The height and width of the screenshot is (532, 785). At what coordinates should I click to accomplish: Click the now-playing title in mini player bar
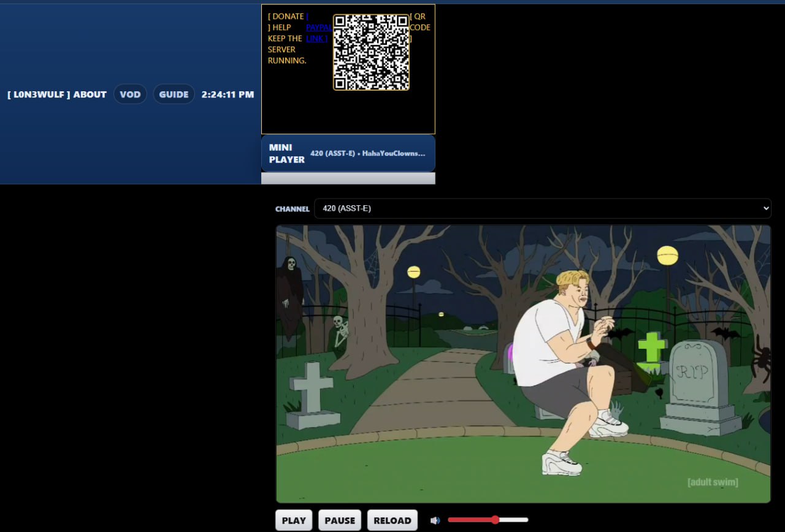pos(367,153)
